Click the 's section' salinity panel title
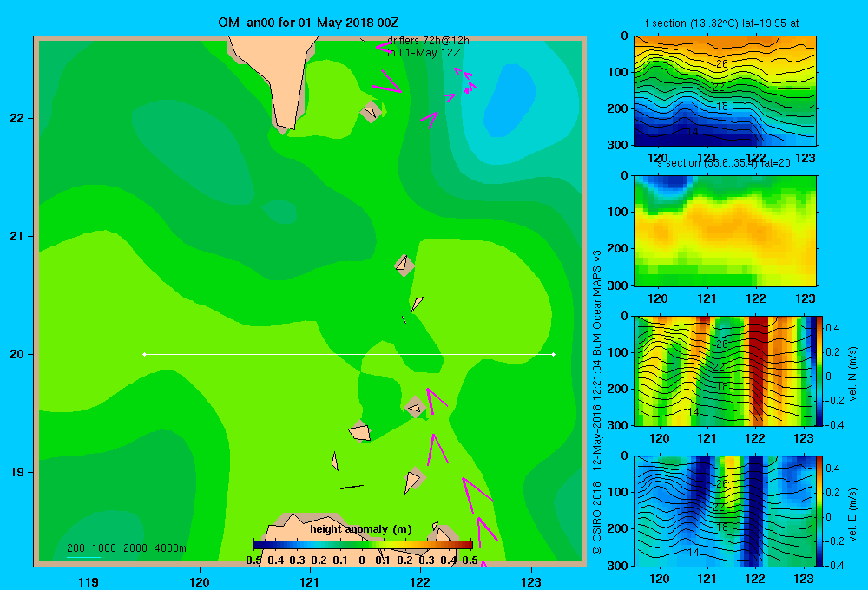Screen dimensions: 868x590 point(724,163)
